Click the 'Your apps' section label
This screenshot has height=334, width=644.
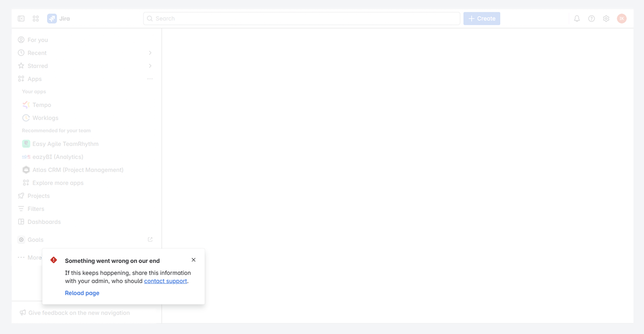pyautogui.click(x=34, y=92)
